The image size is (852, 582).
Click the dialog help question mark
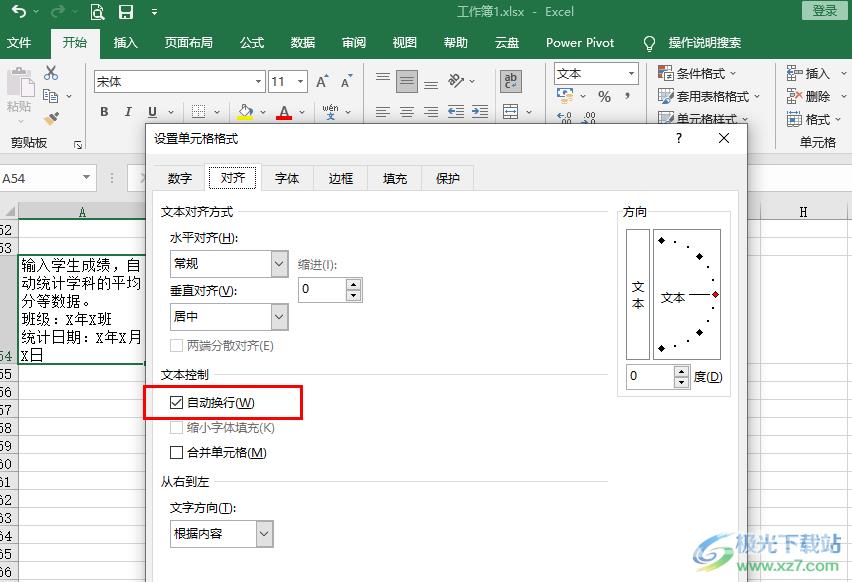click(679, 138)
